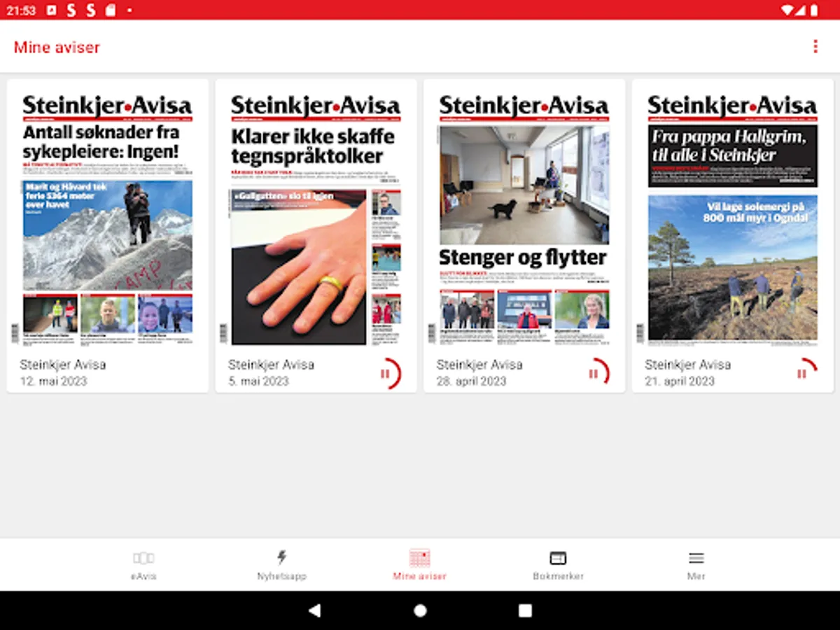The width and height of the screenshot is (840, 630).
Task: Open the 12. mai 2023 newspaper cover
Action: pos(108,218)
